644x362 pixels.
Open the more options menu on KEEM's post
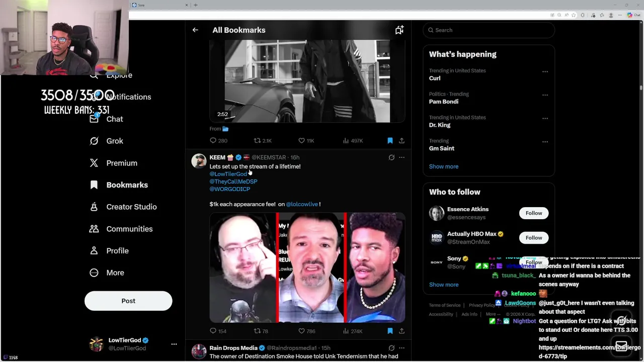click(x=401, y=157)
